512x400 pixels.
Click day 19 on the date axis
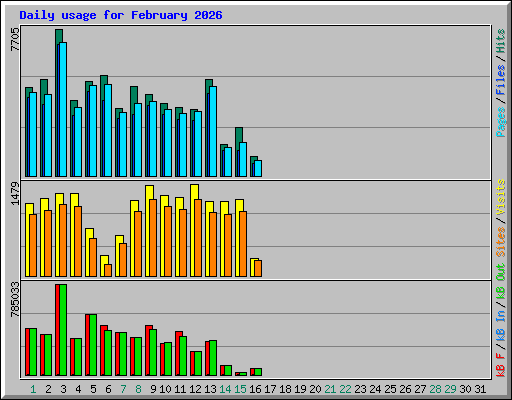click(x=300, y=389)
